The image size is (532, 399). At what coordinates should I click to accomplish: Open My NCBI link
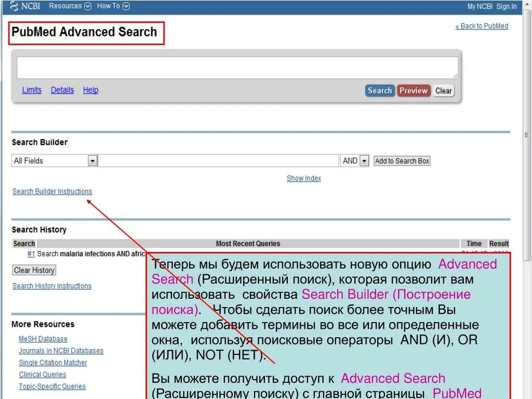click(480, 6)
